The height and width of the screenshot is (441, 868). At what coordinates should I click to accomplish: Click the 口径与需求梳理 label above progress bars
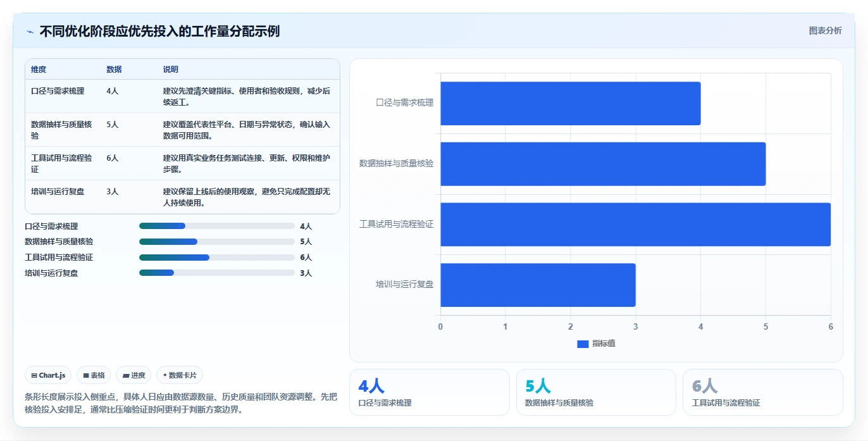pos(51,227)
